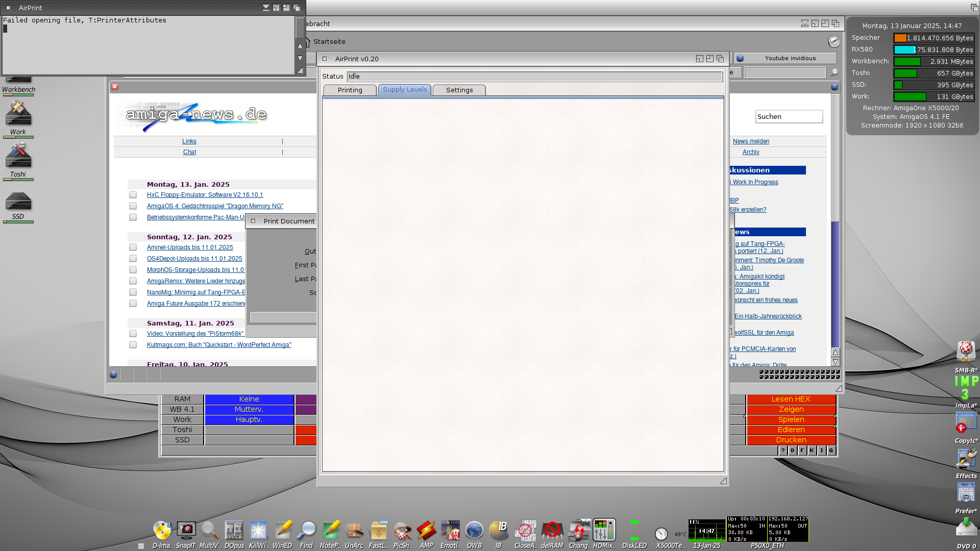This screenshot has width=980, height=551.
Task: Open the D-Image dock icon
Action: (x=162, y=531)
